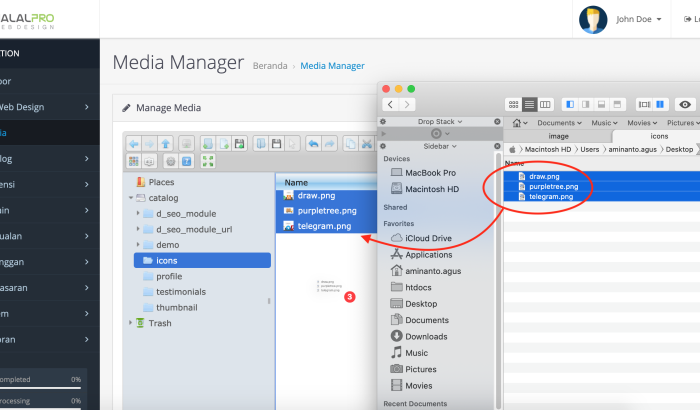This screenshot has height=410, width=700.
Task: Click the blue Media Manager breadcrumb link
Action: [332, 66]
